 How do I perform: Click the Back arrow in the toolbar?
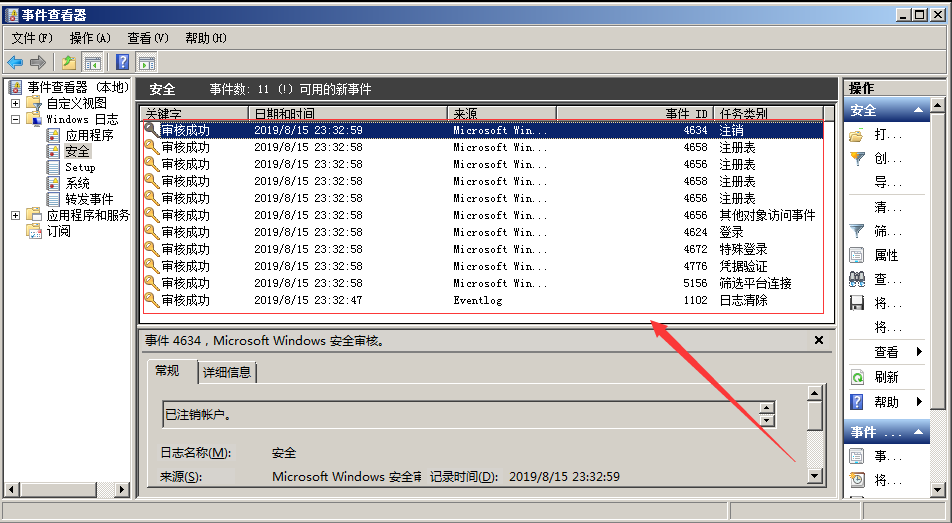point(15,62)
